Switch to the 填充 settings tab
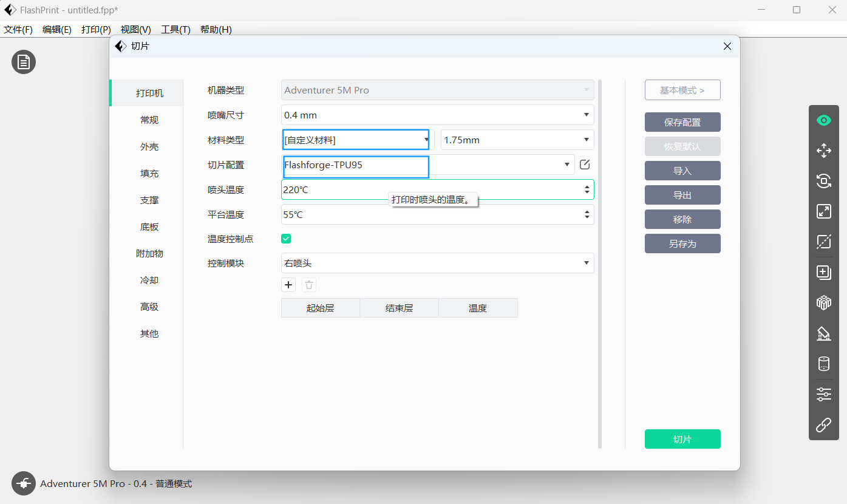The width and height of the screenshot is (847, 504). coord(149,174)
